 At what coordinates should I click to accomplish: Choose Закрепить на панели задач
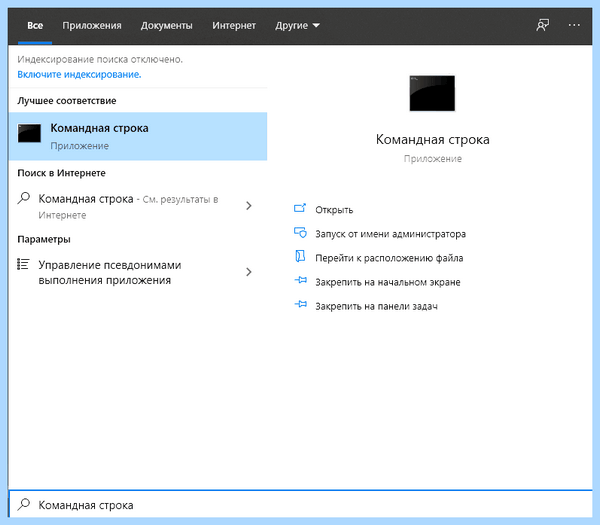[x=376, y=306]
